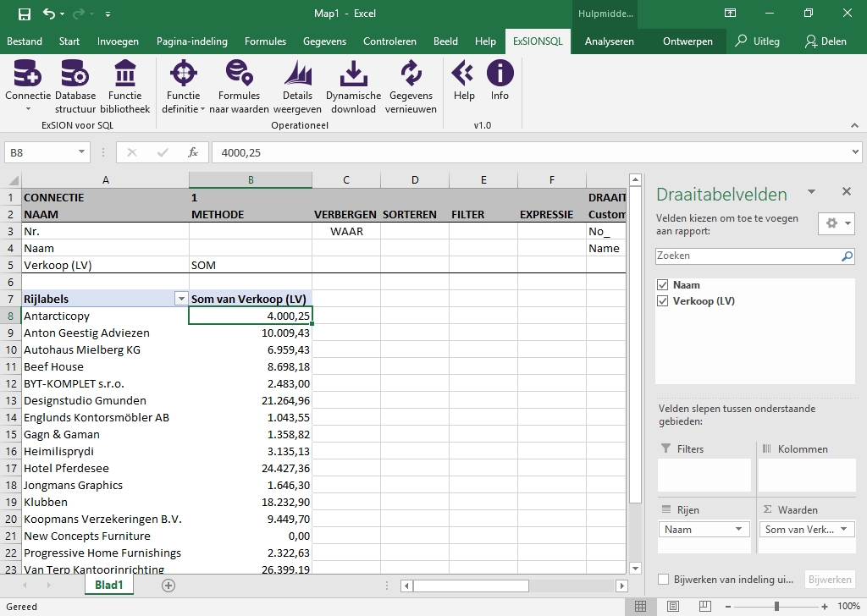The height and width of the screenshot is (616, 867).
Task: Save the workbook with the disk icon
Action: pos(25,14)
